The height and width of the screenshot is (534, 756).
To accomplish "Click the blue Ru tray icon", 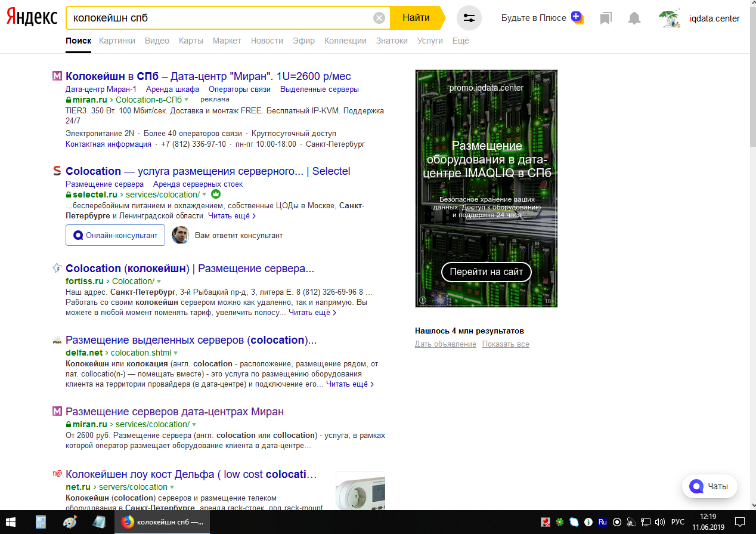I will point(603,522).
